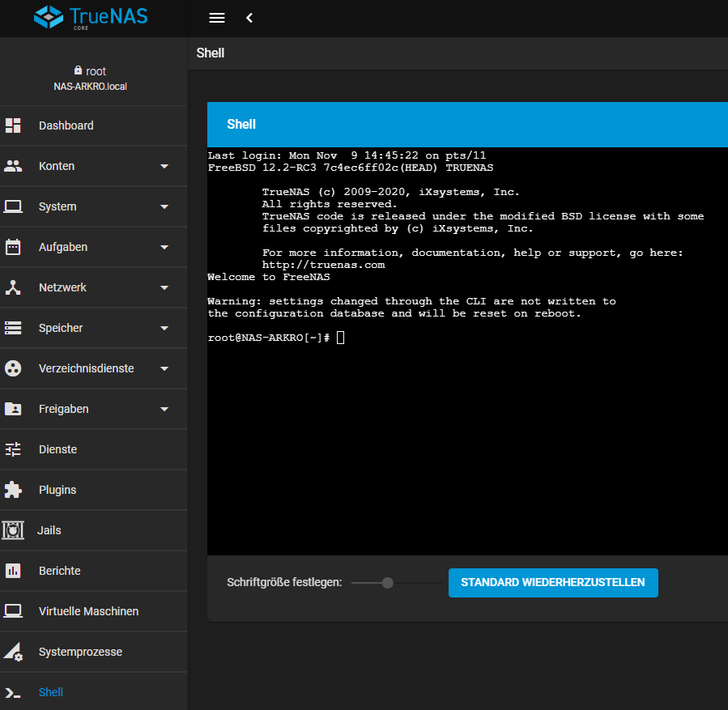Click the root username label
This screenshot has width=728, height=710.
[x=96, y=71]
